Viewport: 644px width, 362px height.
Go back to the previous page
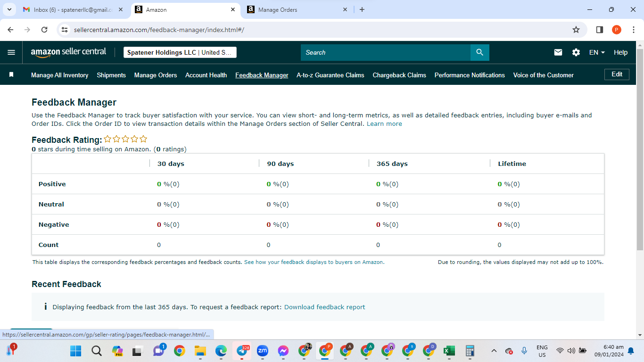(11, 30)
